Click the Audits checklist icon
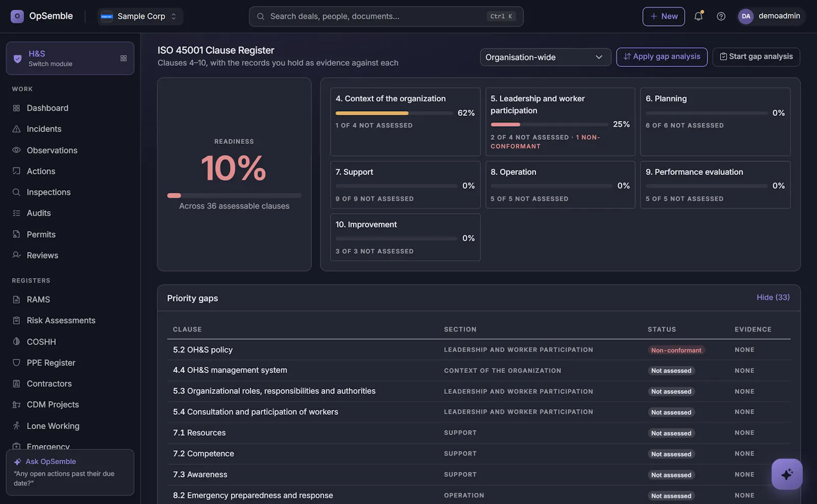This screenshot has width=817, height=504. (x=16, y=213)
